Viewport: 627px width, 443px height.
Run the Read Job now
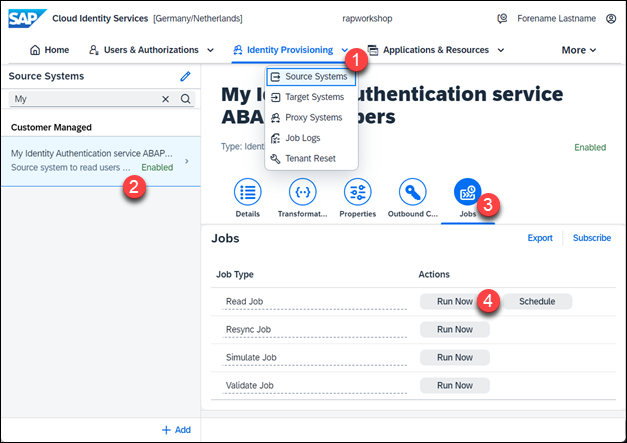(x=455, y=301)
